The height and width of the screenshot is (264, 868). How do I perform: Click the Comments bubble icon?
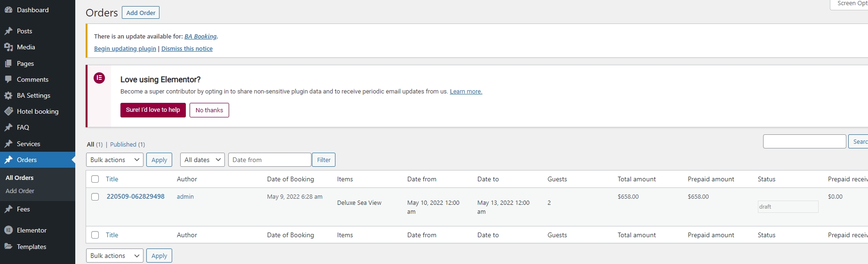8,79
